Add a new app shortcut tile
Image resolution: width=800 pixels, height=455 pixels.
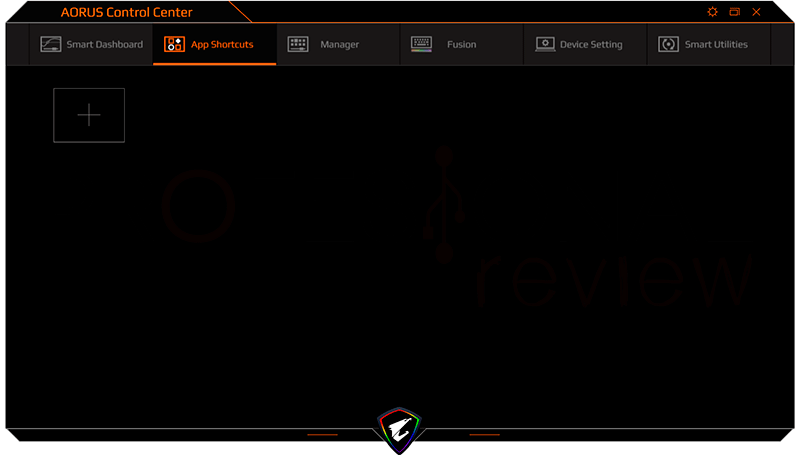tap(89, 115)
